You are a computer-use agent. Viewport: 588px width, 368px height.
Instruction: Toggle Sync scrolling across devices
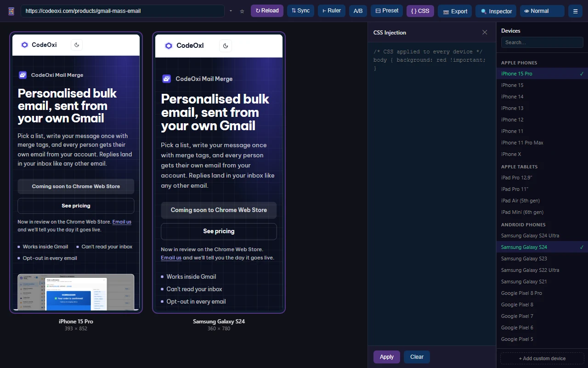click(300, 11)
